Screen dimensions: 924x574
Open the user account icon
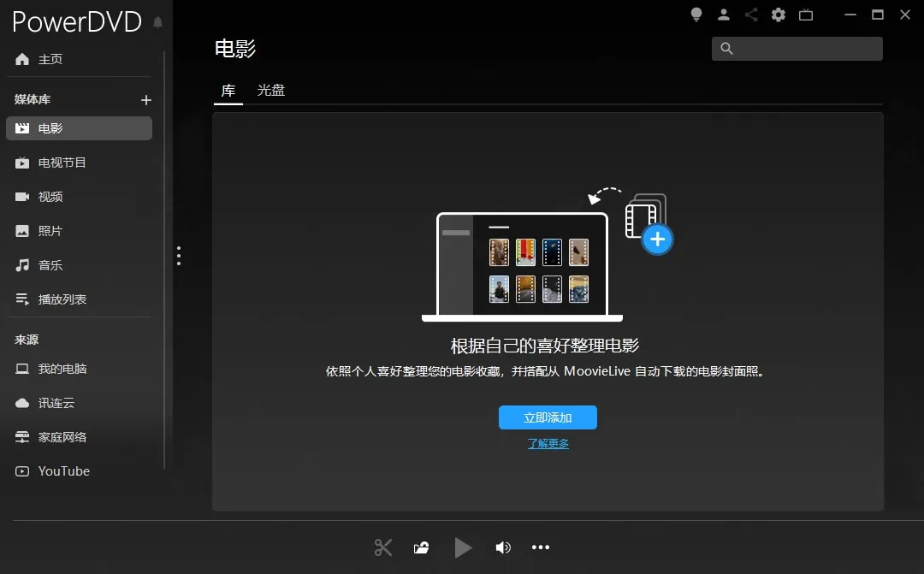tap(724, 15)
